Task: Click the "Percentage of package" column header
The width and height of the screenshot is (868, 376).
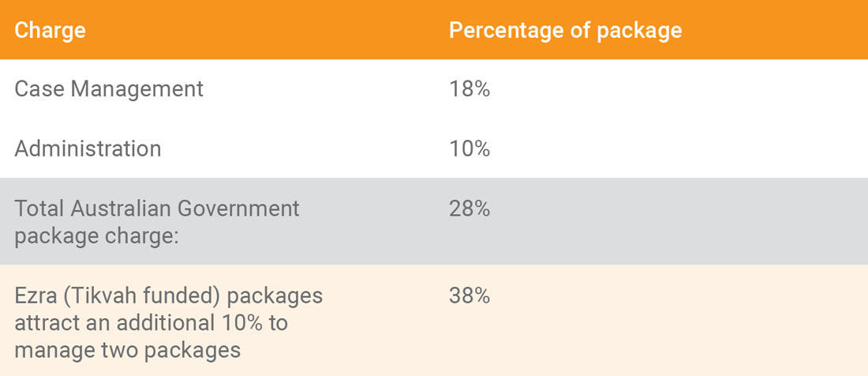Action: click(x=565, y=31)
